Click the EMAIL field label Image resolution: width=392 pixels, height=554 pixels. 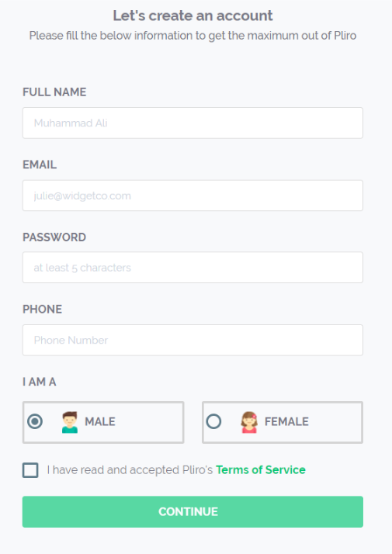(40, 164)
